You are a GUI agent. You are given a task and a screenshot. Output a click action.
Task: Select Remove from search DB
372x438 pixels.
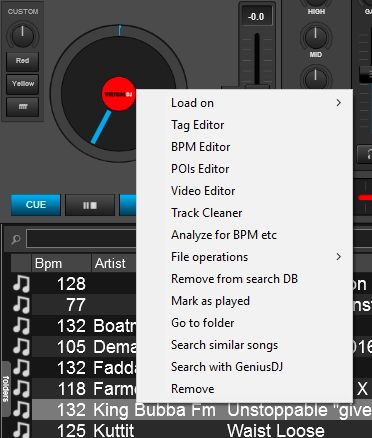pyautogui.click(x=245, y=279)
